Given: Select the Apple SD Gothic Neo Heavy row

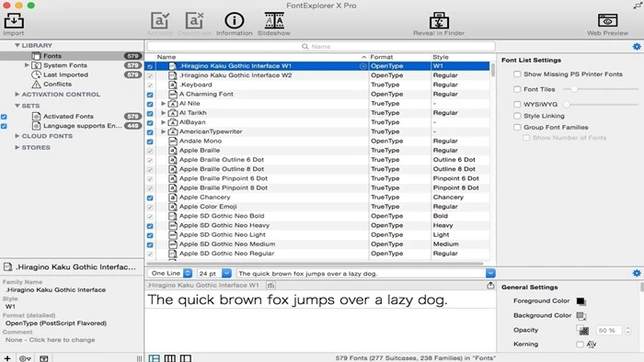Looking at the screenshot, I should (318, 225).
